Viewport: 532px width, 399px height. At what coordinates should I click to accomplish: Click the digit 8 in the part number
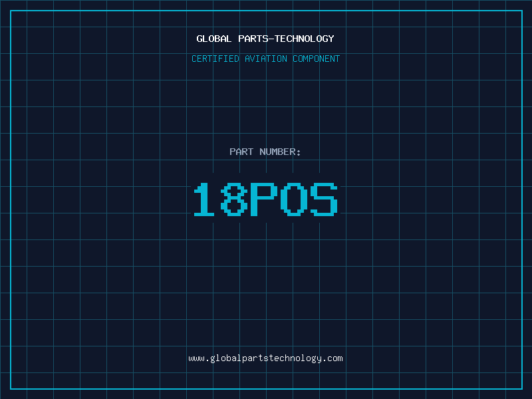click(235, 199)
